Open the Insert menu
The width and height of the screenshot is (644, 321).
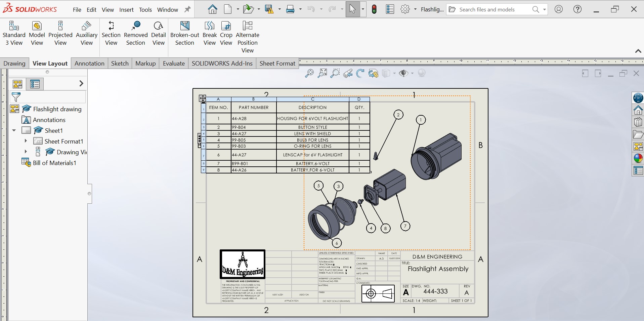coord(126,10)
